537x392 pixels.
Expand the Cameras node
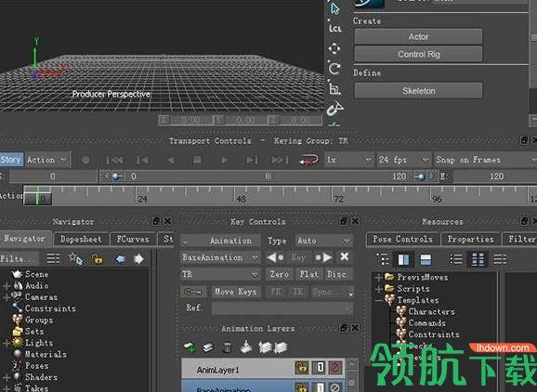7,297
